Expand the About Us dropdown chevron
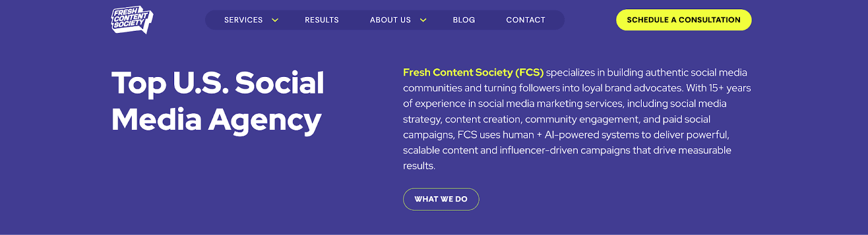Viewport: 868px width, 235px height. tap(423, 20)
